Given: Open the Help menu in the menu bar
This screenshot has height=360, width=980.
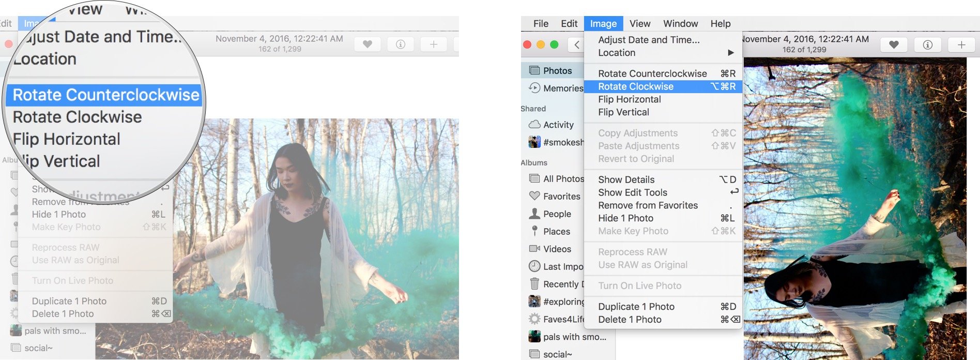Looking at the screenshot, I should [x=720, y=24].
